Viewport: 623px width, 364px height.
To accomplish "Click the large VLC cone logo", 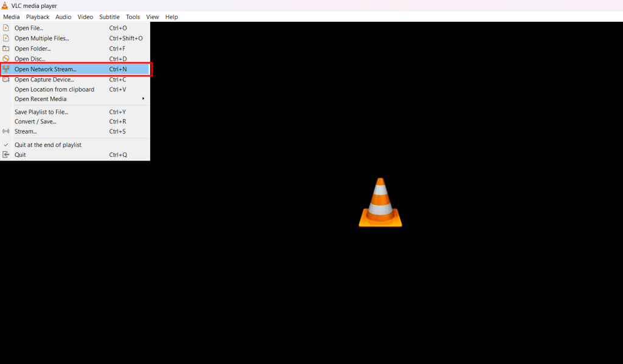I will [380, 203].
